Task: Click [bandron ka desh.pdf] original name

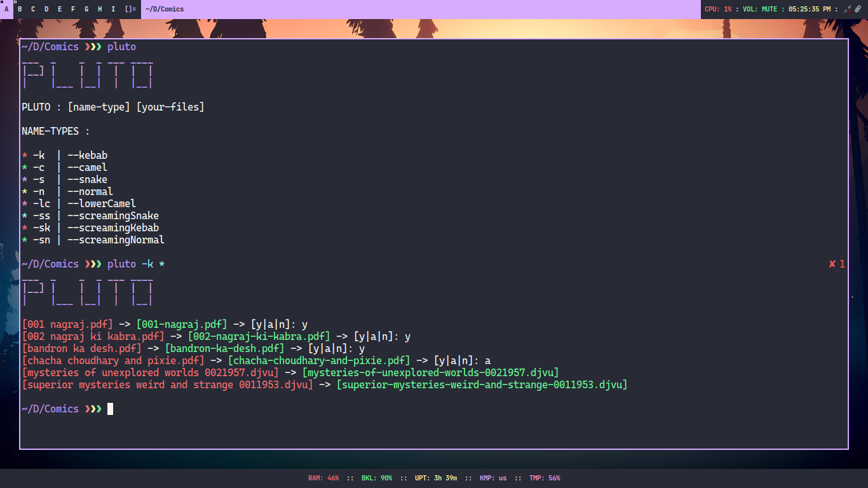Action: tap(81, 348)
